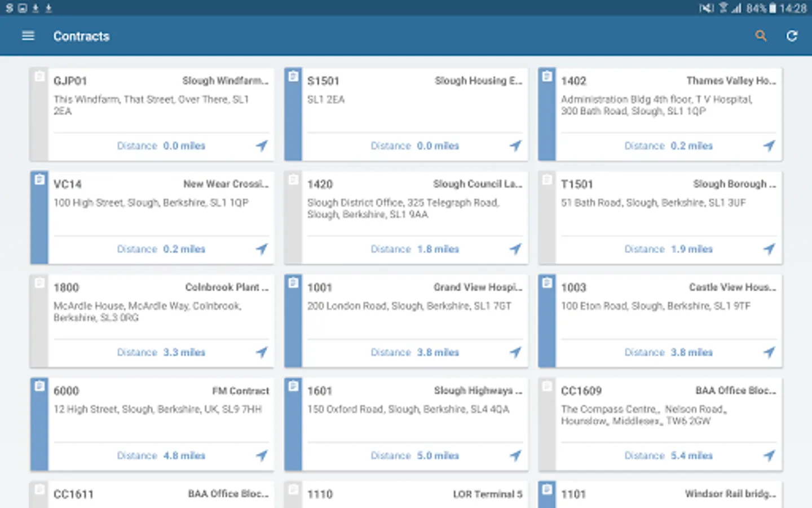This screenshot has height=508, width=812.
Task: Select FM Contract title
Action: tap(241, 391)
